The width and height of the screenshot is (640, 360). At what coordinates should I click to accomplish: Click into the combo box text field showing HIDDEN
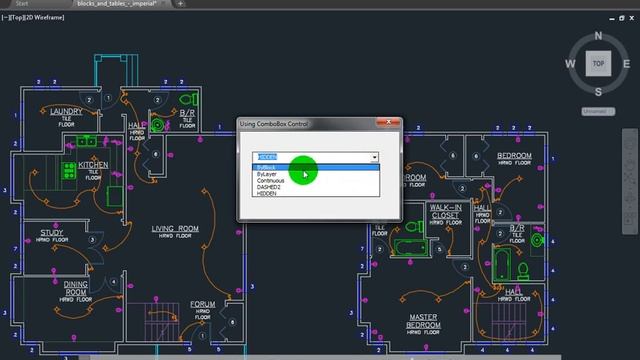(x=311, y=157)
